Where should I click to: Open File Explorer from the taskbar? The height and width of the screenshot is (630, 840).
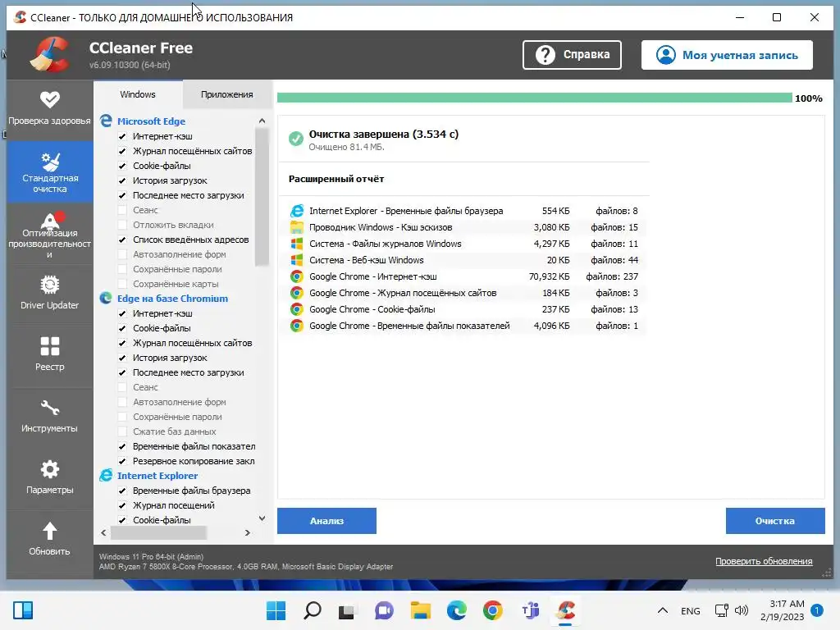click(421, 610)
